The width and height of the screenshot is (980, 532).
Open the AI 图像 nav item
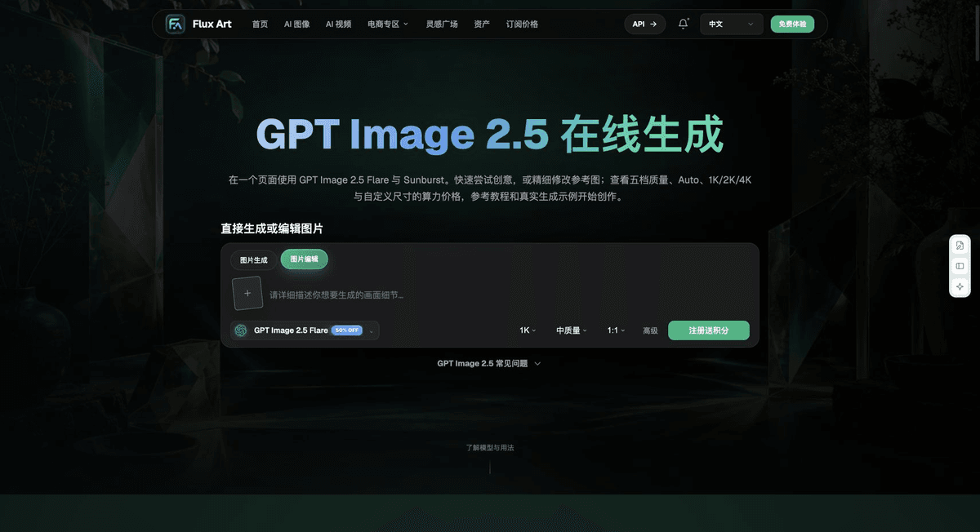pyautogui.click(x=297, y=24)
